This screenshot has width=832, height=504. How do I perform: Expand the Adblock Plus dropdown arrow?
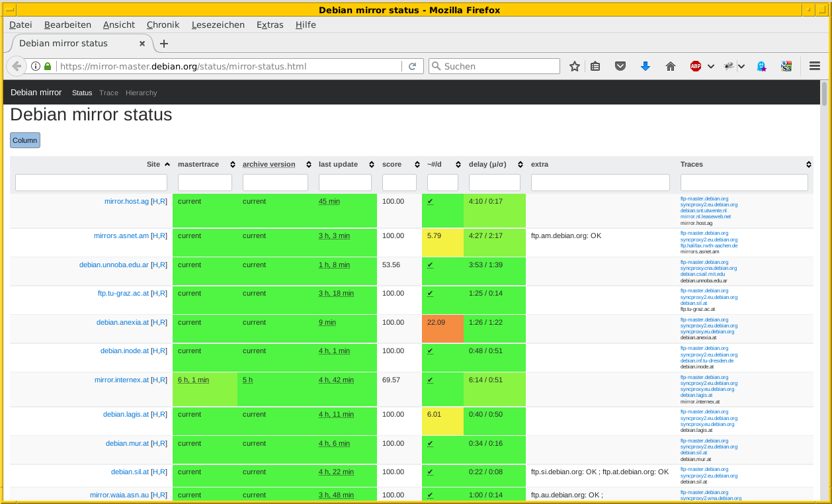click(x=711, y=66)
